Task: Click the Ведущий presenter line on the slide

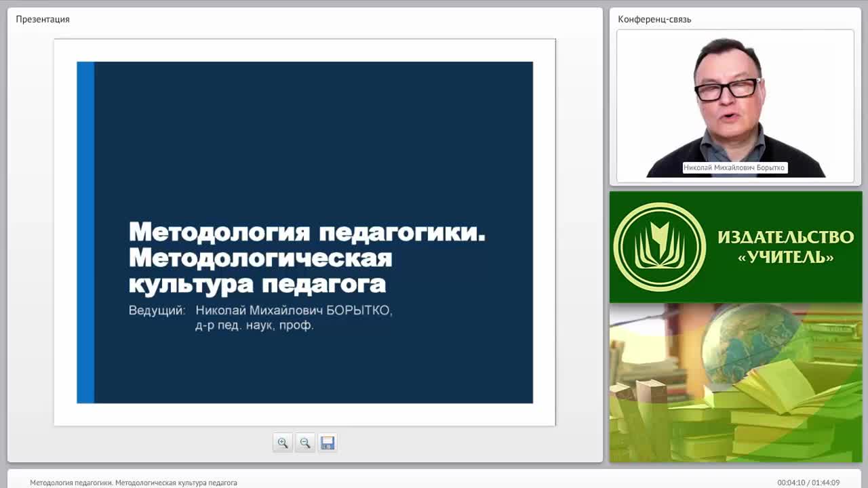Action: [x=260, y=310]
